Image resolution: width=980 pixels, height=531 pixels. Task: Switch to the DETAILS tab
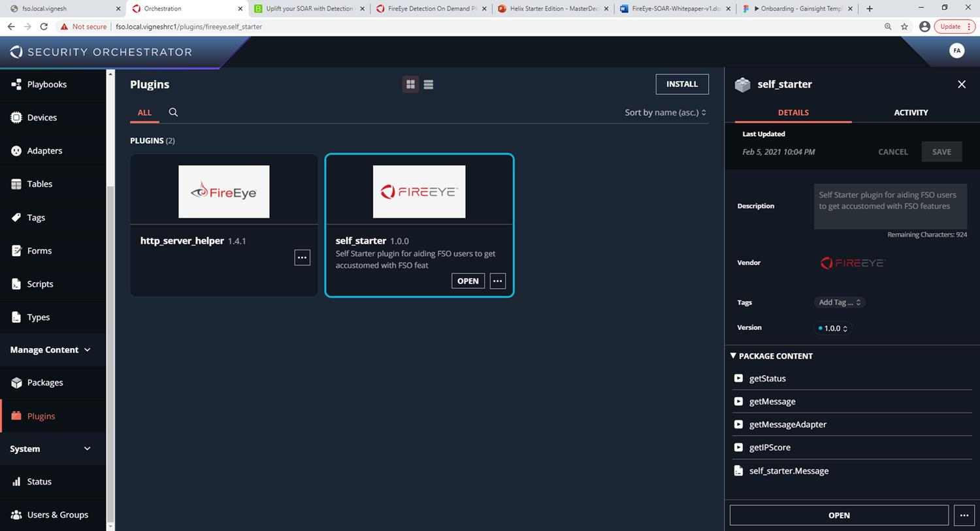(793, 112)
